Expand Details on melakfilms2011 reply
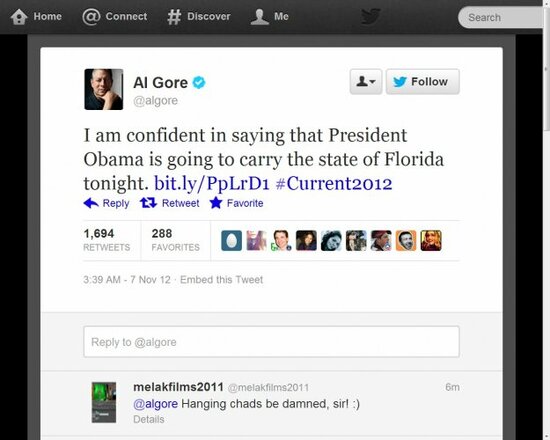 point(149,419)
